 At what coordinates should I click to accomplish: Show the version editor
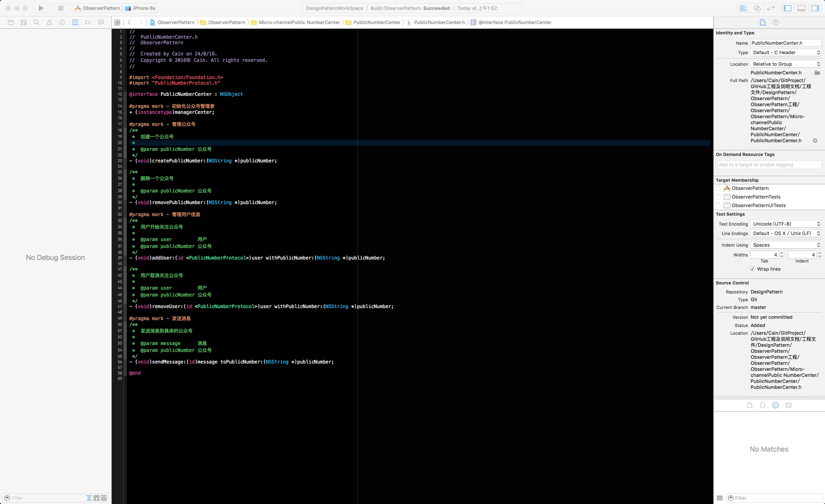pos(771,8)
